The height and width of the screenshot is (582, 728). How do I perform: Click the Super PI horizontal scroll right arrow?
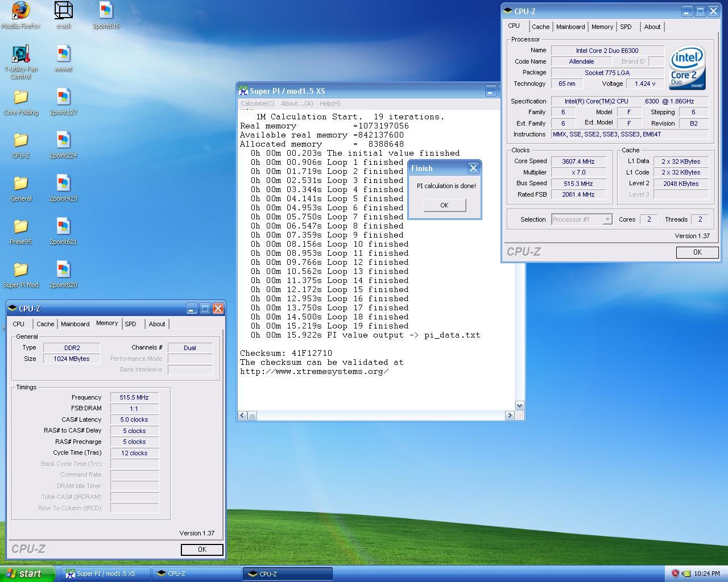[510, 415]
